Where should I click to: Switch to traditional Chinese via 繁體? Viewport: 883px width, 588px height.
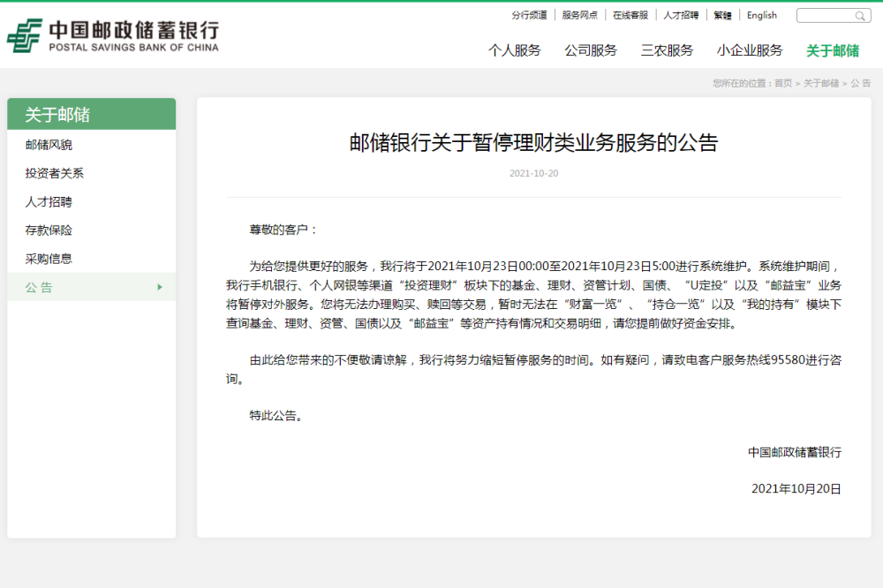722,15
